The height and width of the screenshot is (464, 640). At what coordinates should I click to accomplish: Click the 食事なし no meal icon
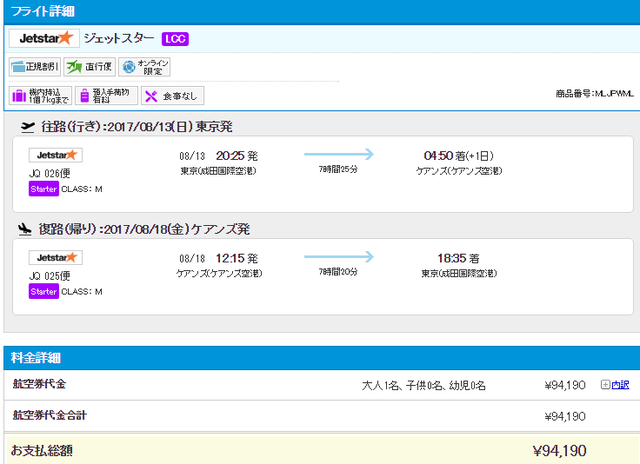(173, 95)
